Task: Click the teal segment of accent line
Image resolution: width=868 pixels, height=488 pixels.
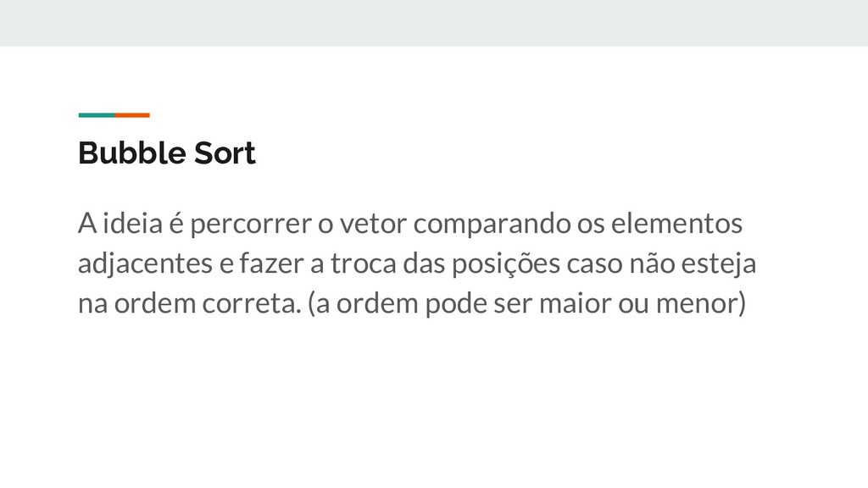Action: click(97, 115)
